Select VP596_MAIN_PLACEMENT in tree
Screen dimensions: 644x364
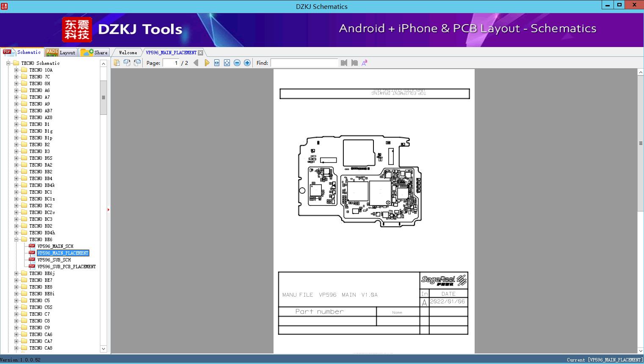[63, 253]
